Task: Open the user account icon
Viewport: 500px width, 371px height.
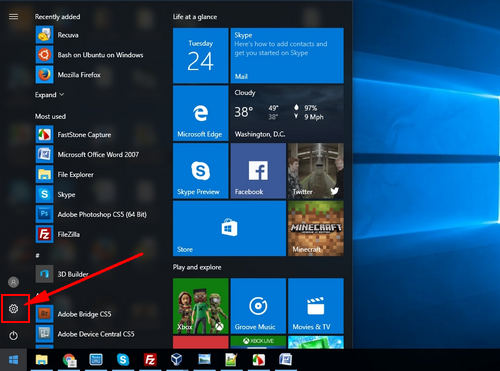Action: pos(14,282)
